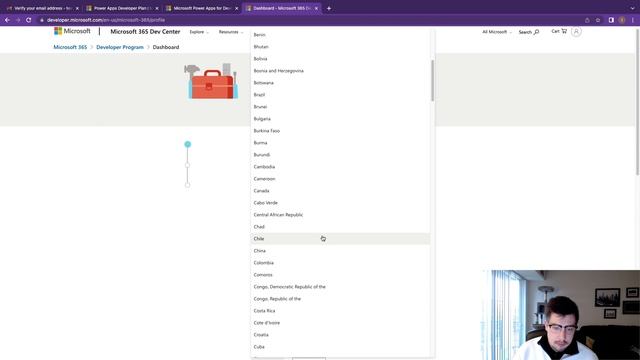Close the Dashboard - Microsoft 365 tab
640x360 pixels.
pyautogui.click(x=316, y=8)
